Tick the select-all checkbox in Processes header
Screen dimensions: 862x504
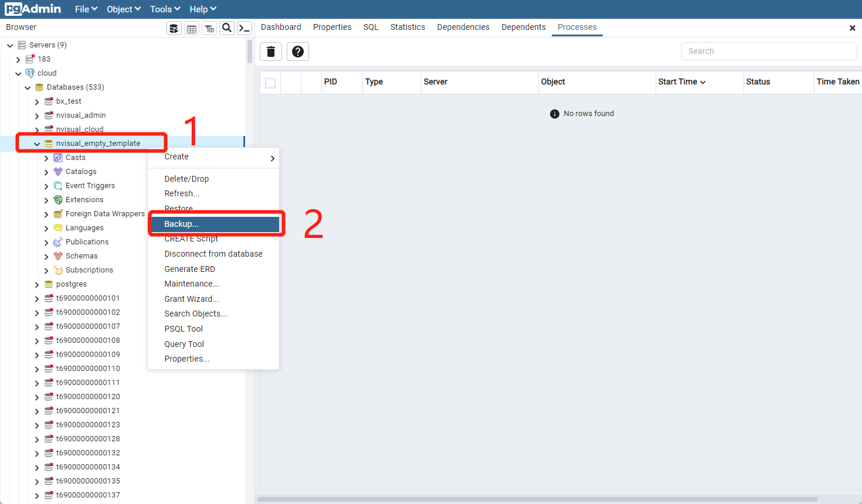click(270, 83)
